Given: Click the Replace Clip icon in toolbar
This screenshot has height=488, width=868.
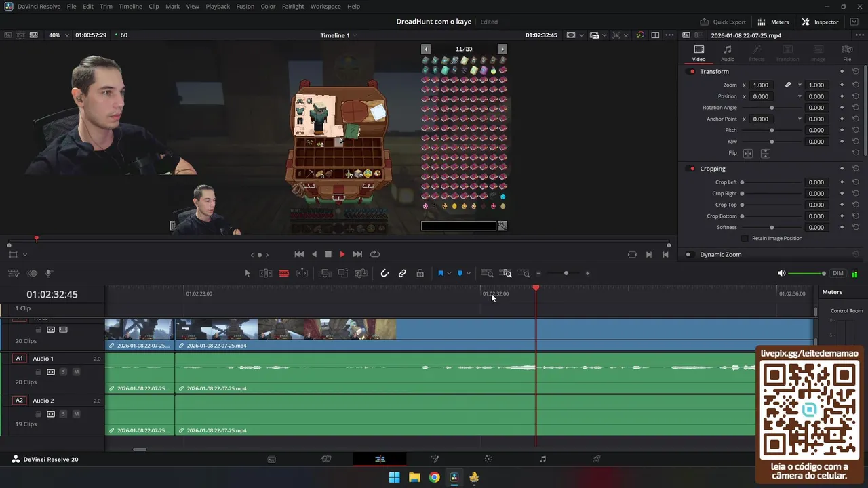Looking at the screenshot, I should click(361, 273).
